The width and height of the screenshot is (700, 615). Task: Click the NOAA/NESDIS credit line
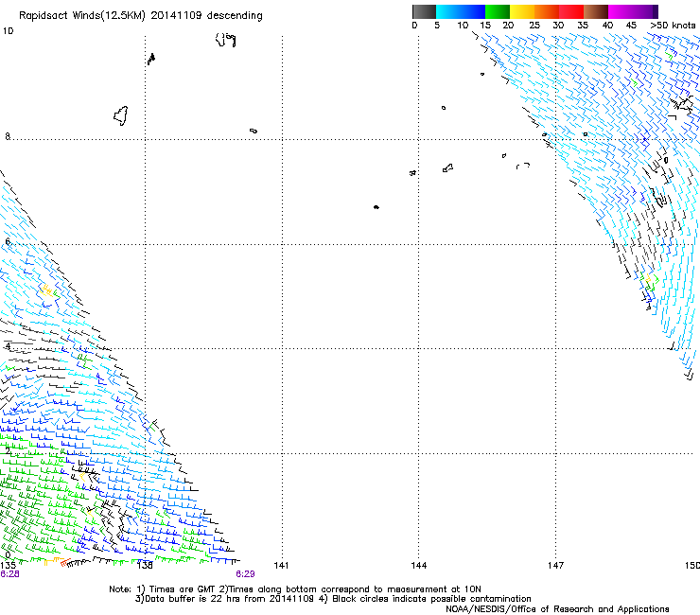(x=557, y=608)
